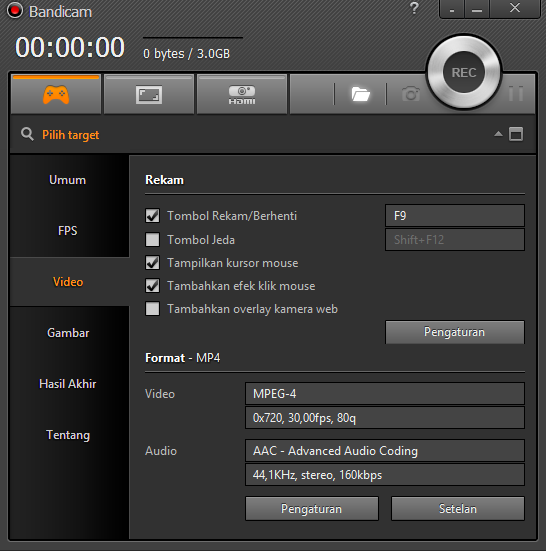Click the camera screenshot icon
The image size is (546, 551).
point(411,94)
